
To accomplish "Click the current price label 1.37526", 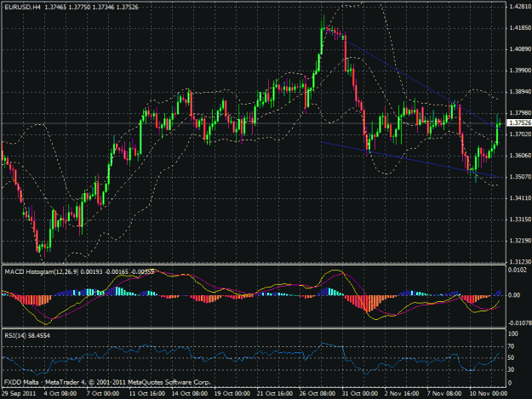I will tap(520, 123).
